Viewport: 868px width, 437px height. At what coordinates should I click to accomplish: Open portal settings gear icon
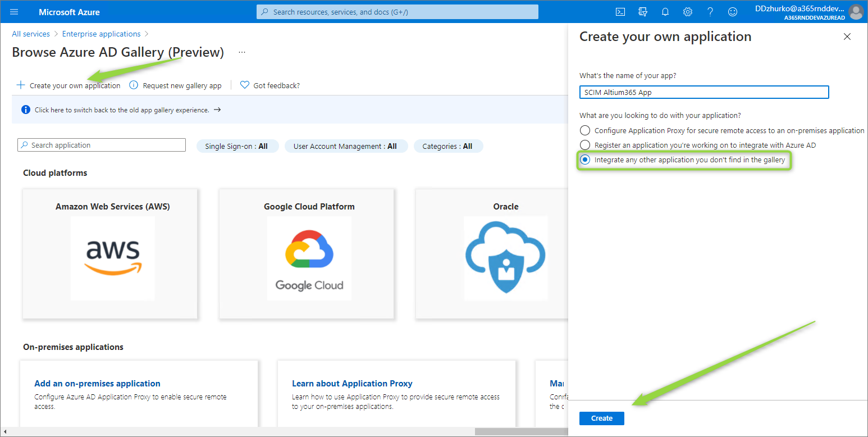point(688,12)
